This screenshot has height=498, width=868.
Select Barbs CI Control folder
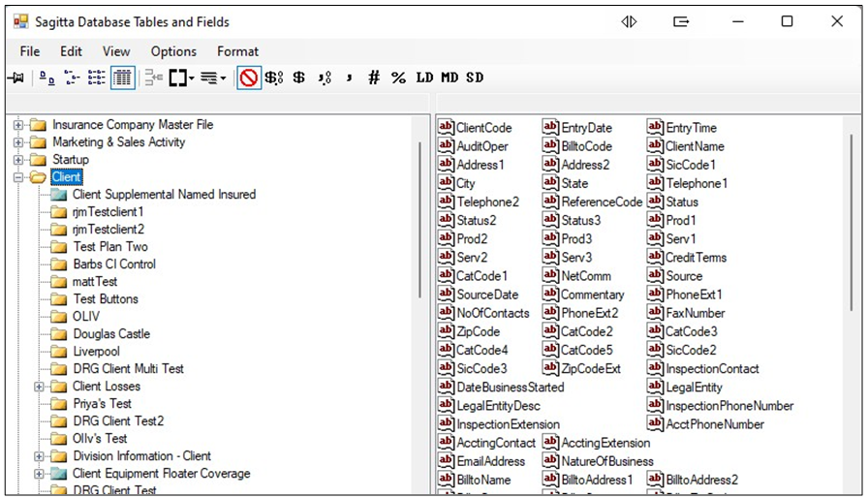tap(114, 265)
